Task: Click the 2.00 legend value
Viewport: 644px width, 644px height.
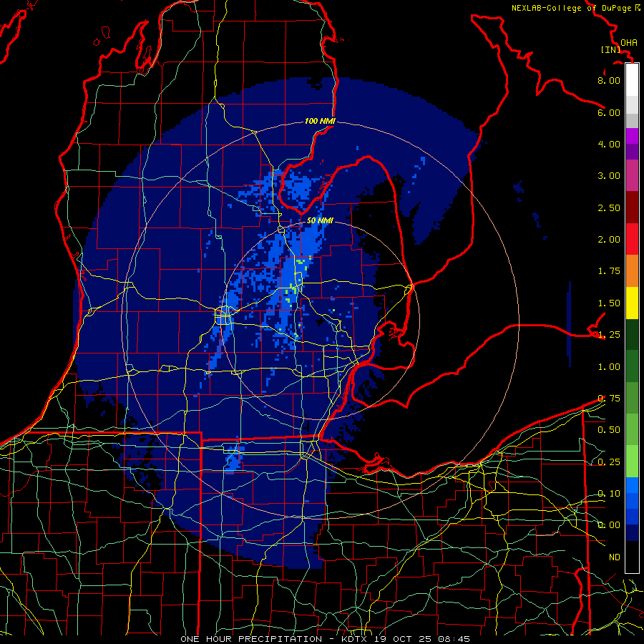Action: point(609,240)
